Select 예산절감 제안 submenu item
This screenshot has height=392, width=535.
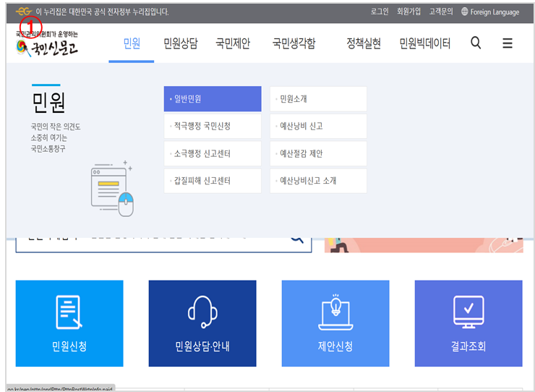coord(318,153)
